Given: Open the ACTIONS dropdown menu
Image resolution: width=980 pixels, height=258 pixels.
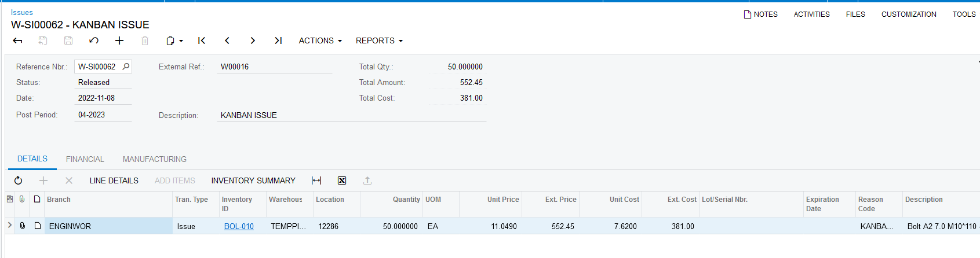Looking at the screenshot, I should click(320, 40).
